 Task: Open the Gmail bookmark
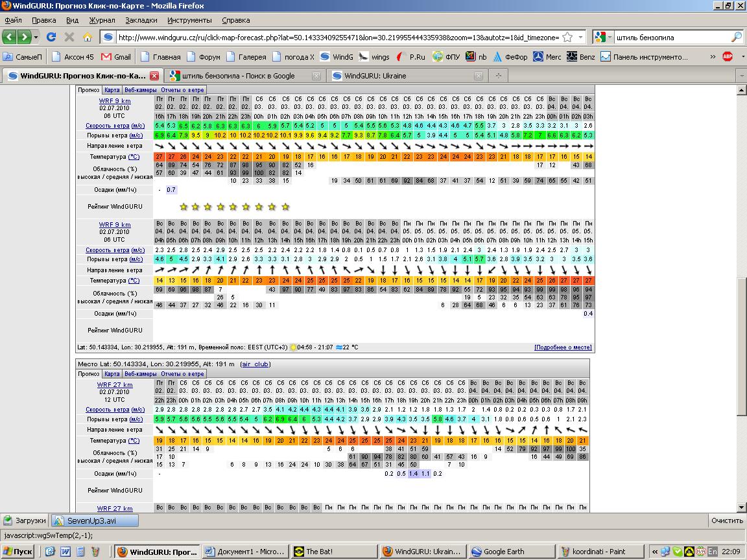pyautogui.click(x=115, y=56)
